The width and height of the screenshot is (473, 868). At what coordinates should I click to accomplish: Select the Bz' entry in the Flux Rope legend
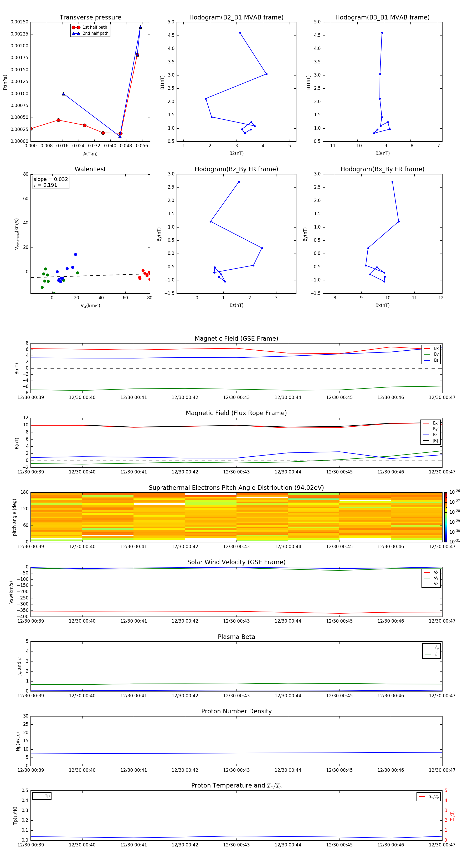[431, 435]
